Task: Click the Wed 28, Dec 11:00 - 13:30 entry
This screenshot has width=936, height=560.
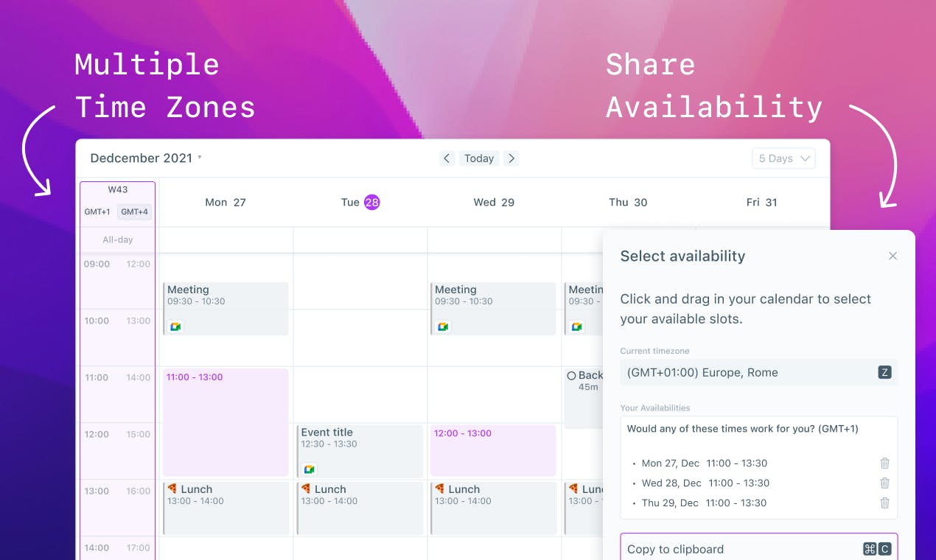Action: tap(705, 483)
